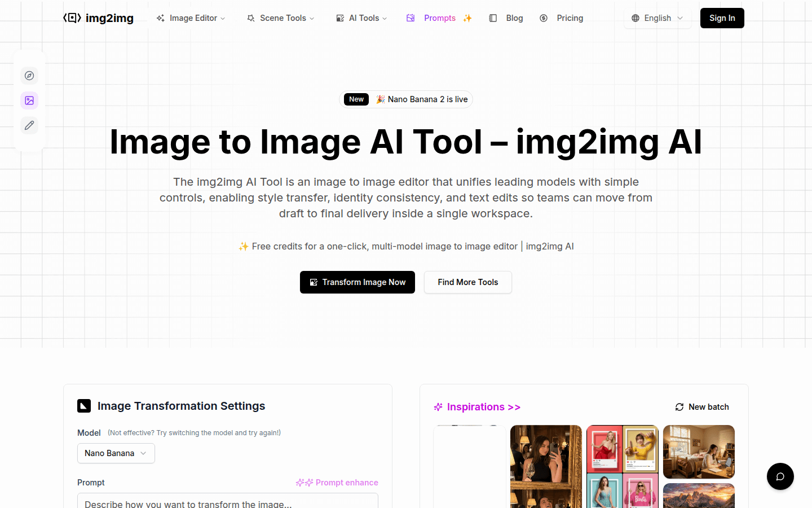Expand the AI Tools dropdown
Viewport: 812px width, 508px height.
pyautogui.click(x=362, y=18)
